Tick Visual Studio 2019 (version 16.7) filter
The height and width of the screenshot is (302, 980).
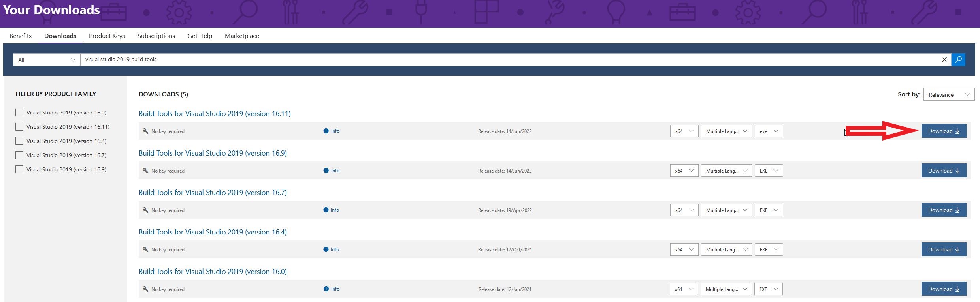pyautogui.click(x=19, y=155)
